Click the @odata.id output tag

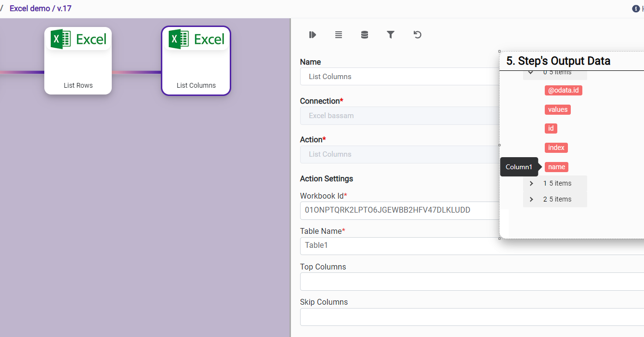(x=563, y=91)
